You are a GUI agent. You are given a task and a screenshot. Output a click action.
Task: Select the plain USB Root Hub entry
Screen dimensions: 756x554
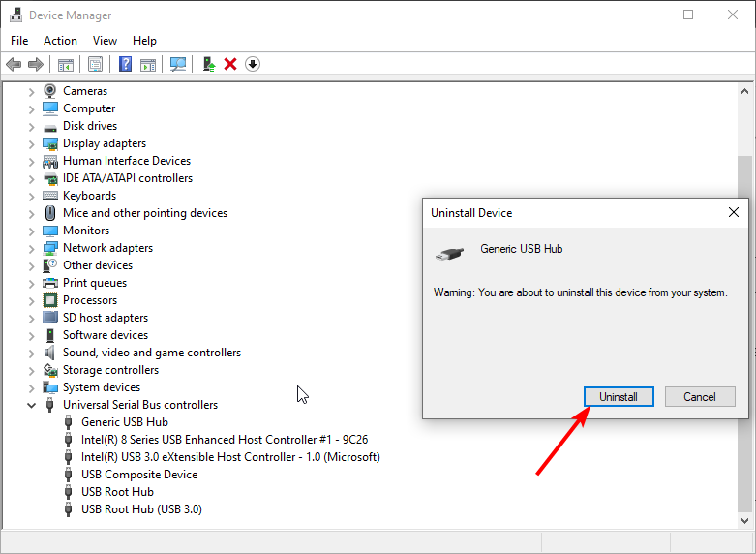click(x=117, y=492)
